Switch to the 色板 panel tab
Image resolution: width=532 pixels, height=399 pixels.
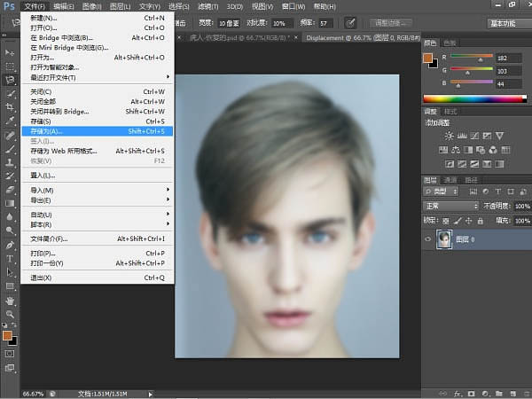[450, 43]
